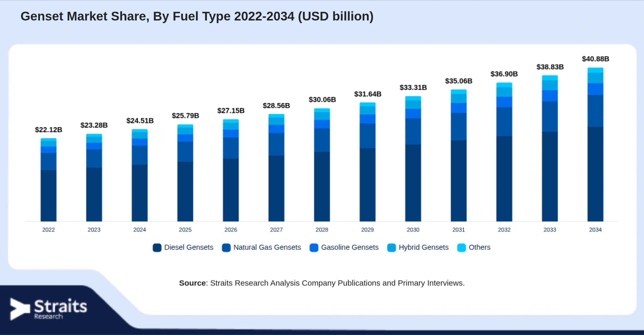Viewport: 644px width, 335px height.
Task: Click the 2026 axis label
Action: click(x=231, y=230)
